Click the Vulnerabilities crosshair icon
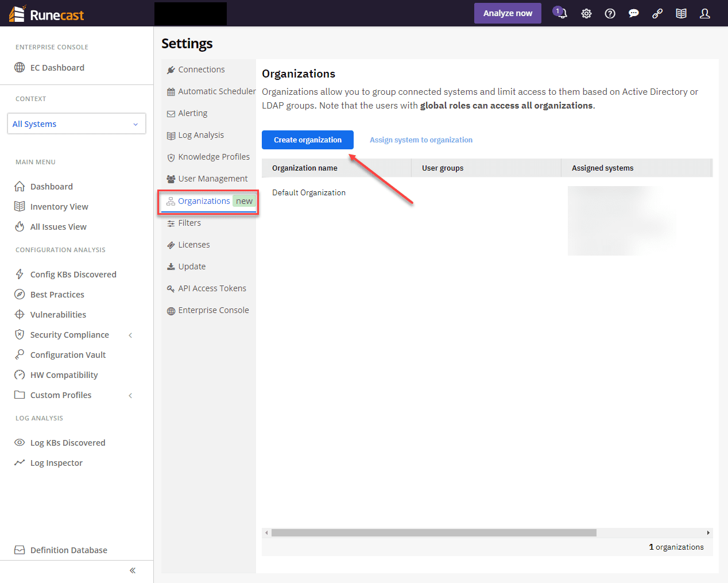Image resolution: width=728 pixels, height=583 pixels. [x=20, y=314]
